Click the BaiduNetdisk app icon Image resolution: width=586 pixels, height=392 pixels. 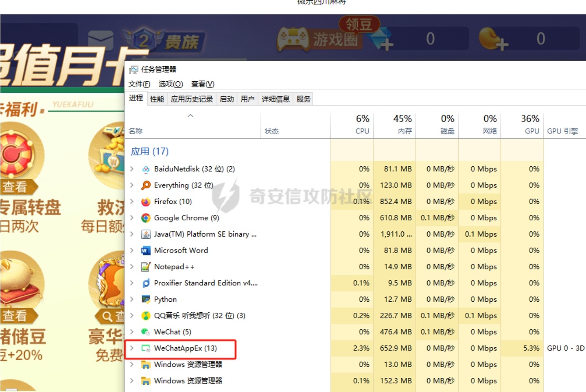pyautogui.click(x=145, y=169)
